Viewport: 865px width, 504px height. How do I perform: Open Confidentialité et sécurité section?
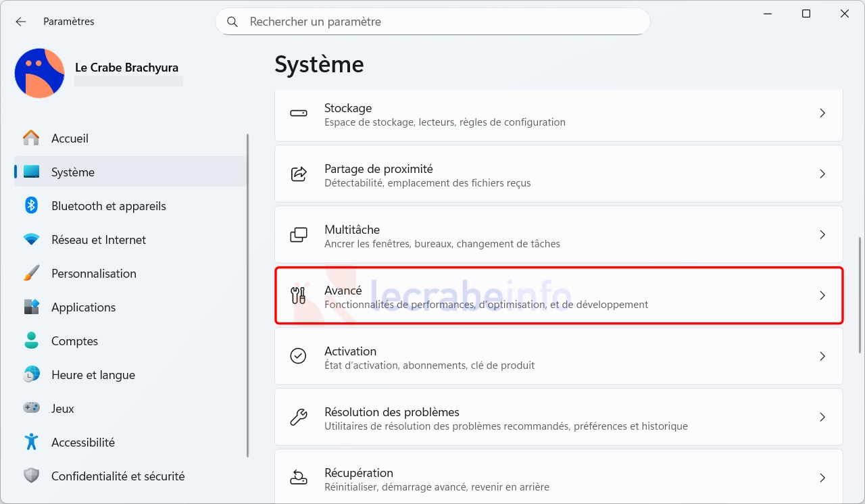[x=130, y=476]
